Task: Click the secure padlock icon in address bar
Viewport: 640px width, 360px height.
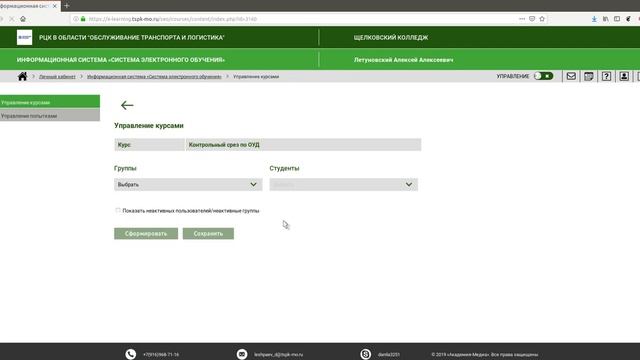Action: (83, 19)
